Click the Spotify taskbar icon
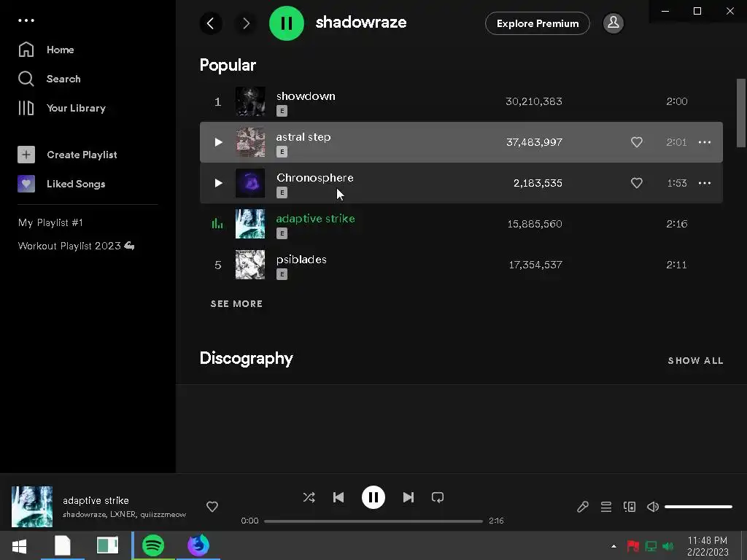 pyautogui.click(x=153, y=545)
